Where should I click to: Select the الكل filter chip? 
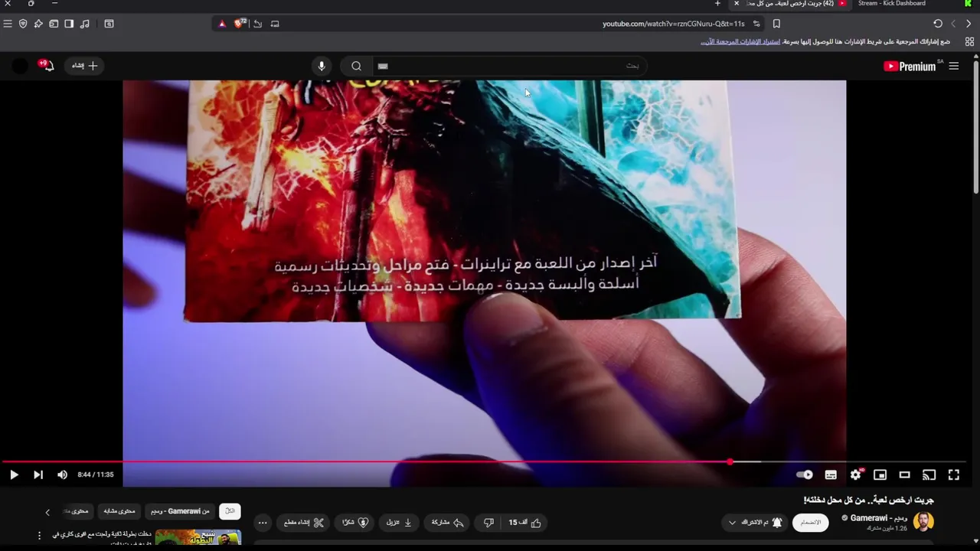[230, 511]
